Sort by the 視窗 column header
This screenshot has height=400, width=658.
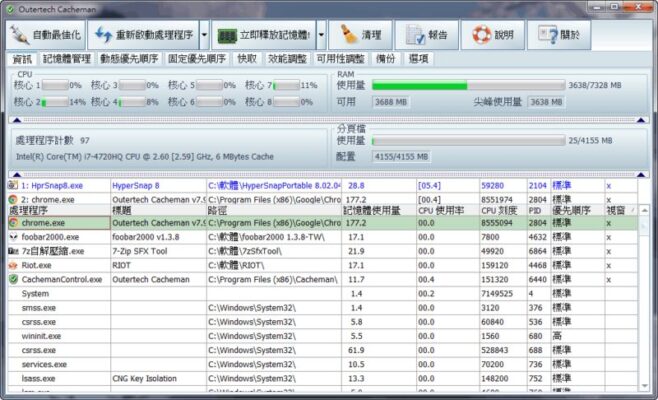click(x=621, y=210)
